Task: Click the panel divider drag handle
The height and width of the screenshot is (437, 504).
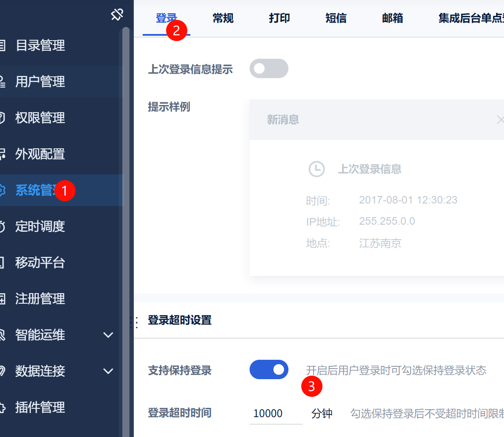Action: coord(134,322)
